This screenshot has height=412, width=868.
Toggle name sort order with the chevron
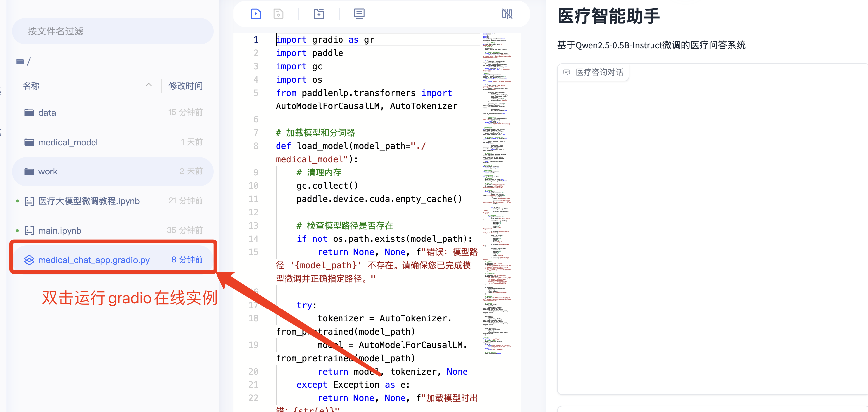(x=148, y=85)
